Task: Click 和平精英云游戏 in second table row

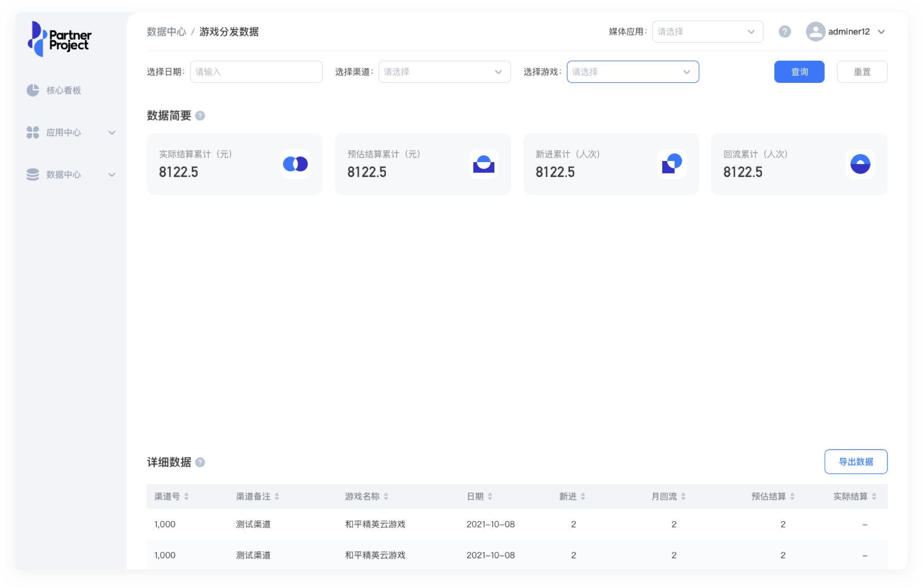Action: click(x=375, y=555)
